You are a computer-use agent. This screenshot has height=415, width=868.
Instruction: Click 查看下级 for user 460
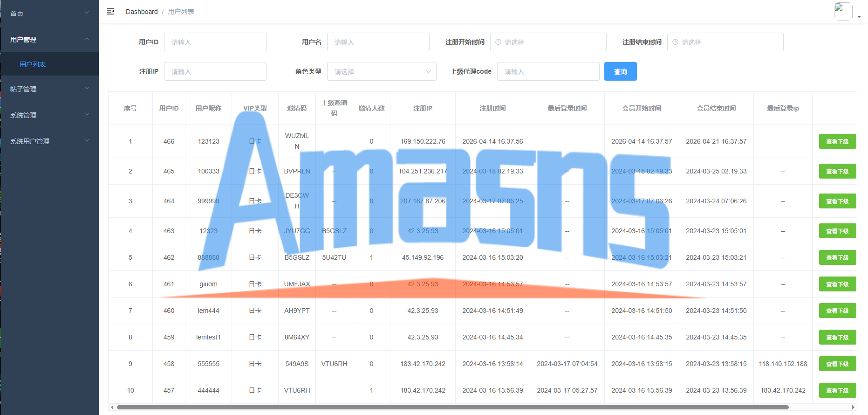click(837, 311)
